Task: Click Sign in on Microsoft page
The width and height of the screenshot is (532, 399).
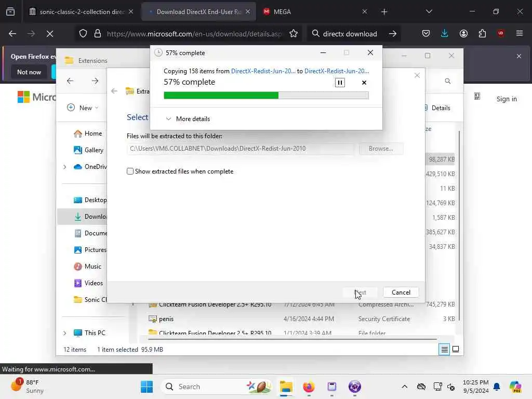Action: pos(507,99)
